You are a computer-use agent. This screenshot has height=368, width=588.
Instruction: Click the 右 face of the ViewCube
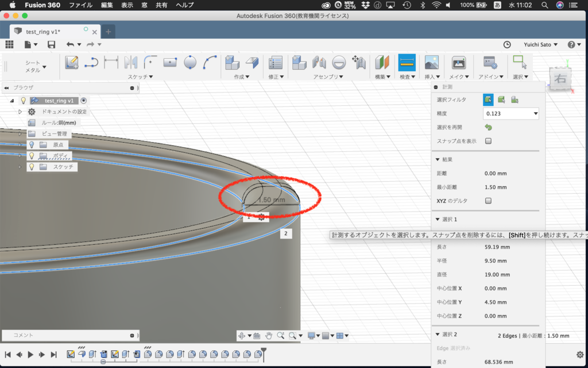[x=560, y=78]
